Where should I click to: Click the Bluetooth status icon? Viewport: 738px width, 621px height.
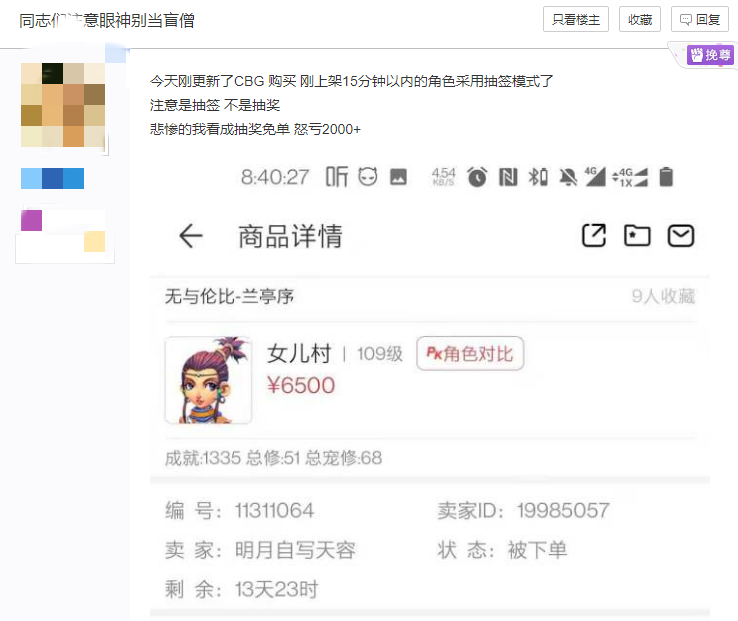[538, 177]
